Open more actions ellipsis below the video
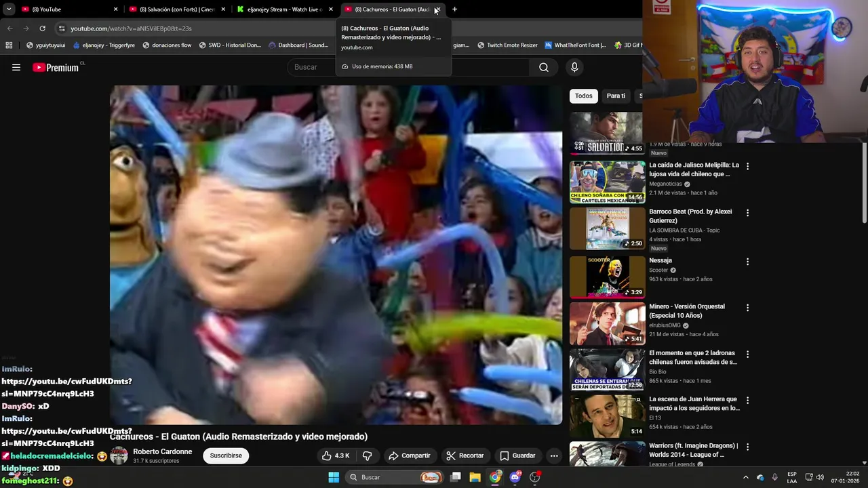Image resolution: width=868 pixels, height=488 pixels. [x=554, y=455]
